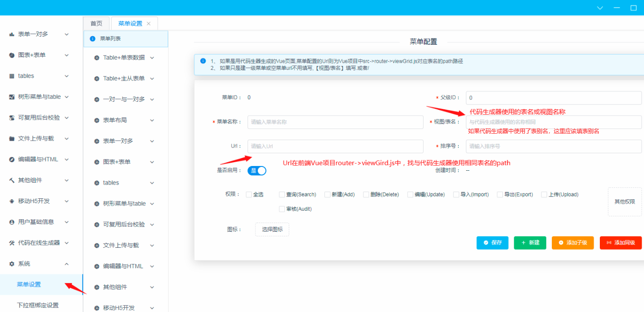
Task: Click the 保存 button
Action: click(x=492, y=243)
